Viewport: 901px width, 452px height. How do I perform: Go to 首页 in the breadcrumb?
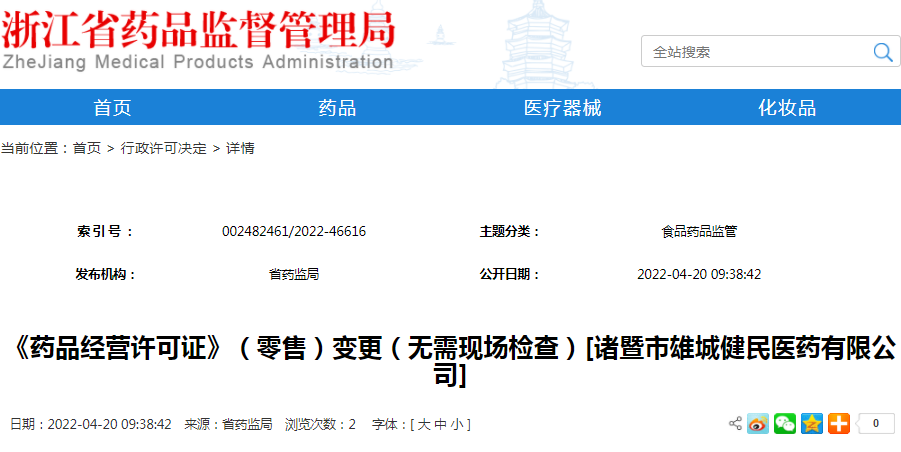pyautogui.click(x=87, y=149)
